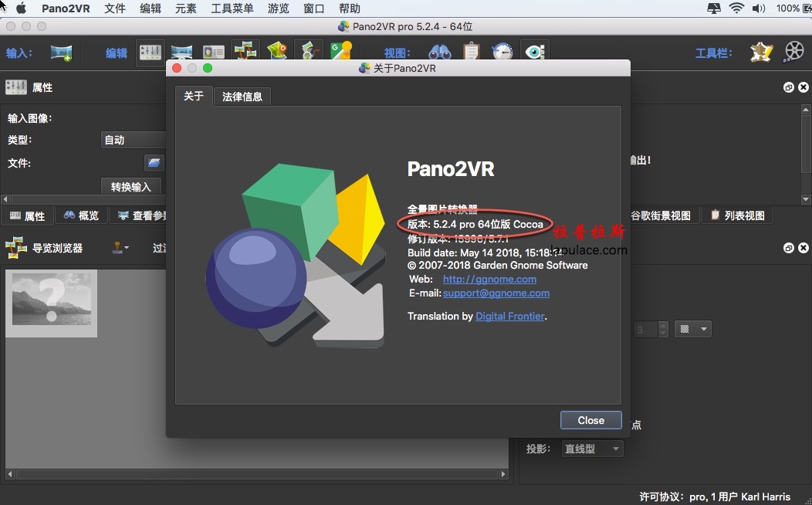812x505 pixels.
Task: Close the panel containing the 投影 setting
Action: pos(804,248)
